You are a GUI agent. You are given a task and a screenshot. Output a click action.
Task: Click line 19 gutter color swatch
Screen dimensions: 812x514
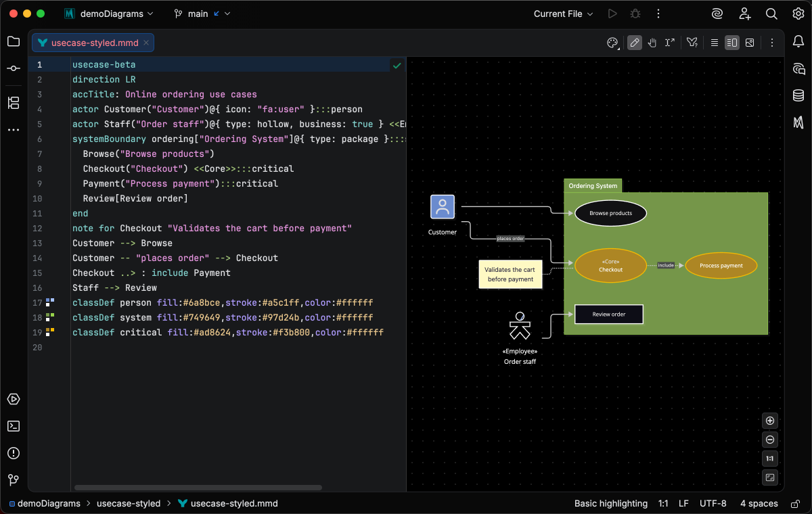pyautogui.click(x=49, y=332)
